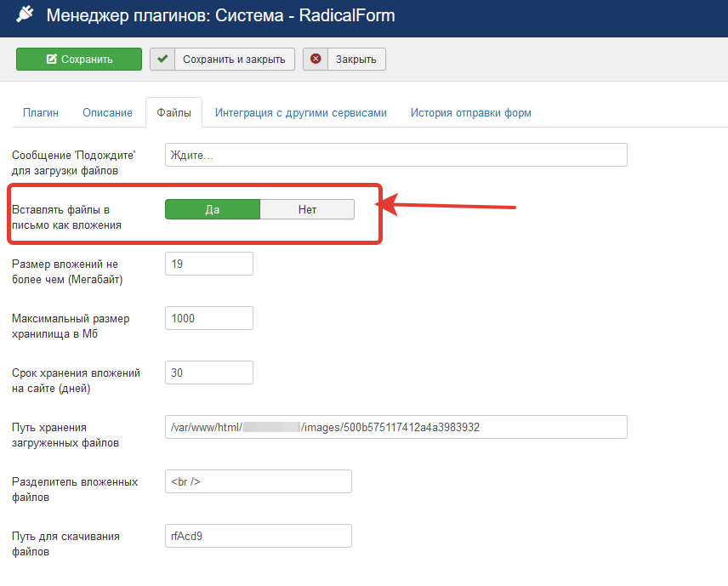The image size is (728, 586).
Task: Enable attachments with the Да toggle
Action: coord(212,209)
